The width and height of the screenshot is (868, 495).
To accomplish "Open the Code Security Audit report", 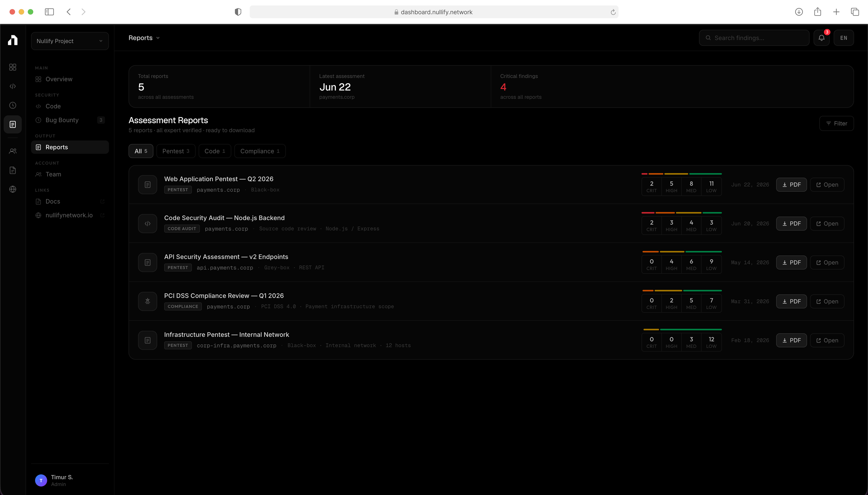I will [x=827, y=223].
